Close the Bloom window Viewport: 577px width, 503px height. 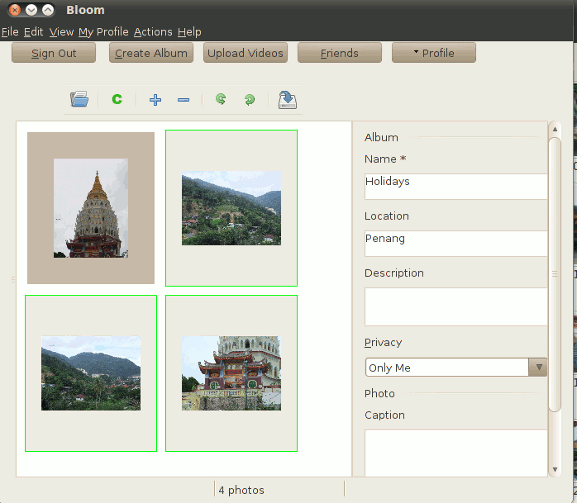point(15,10)
